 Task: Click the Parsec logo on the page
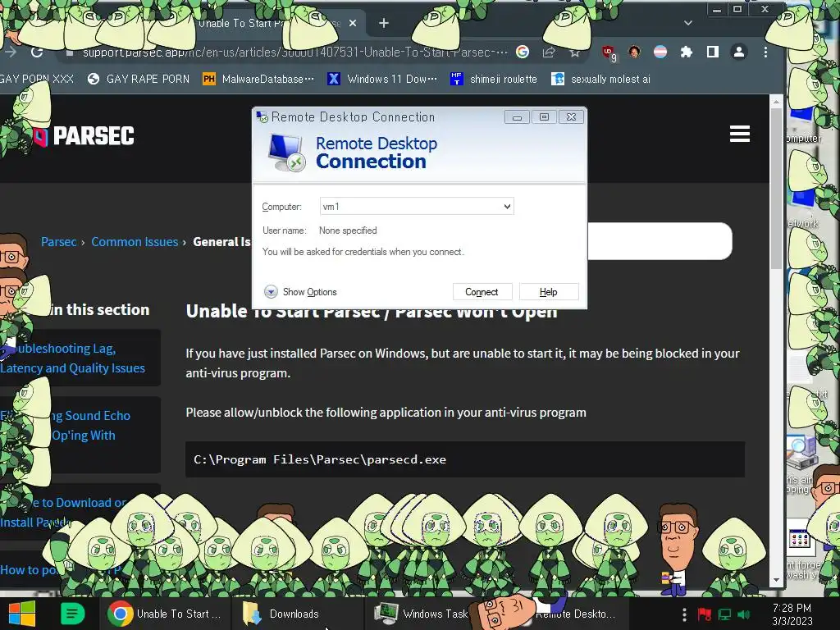click(x=84, y=136)
